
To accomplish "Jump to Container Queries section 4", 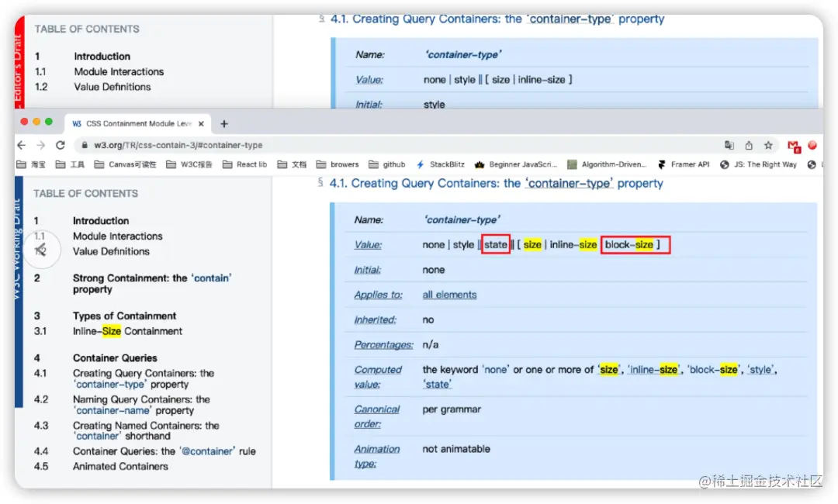I will tap(115, 357).
